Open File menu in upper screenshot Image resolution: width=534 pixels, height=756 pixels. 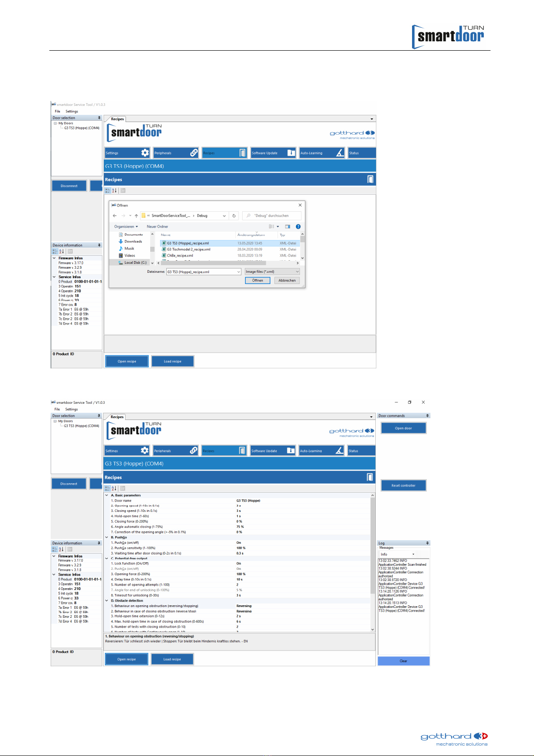click(57, 111)
